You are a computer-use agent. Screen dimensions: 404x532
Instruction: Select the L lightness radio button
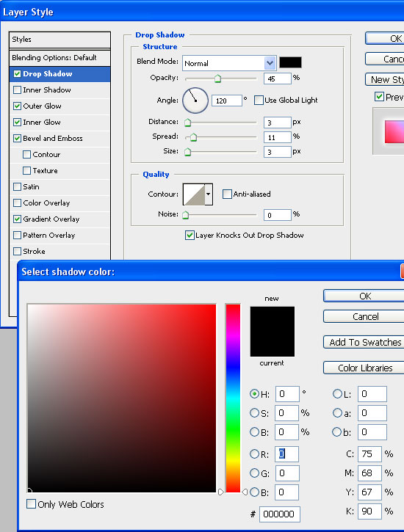(x=337, y=393)
